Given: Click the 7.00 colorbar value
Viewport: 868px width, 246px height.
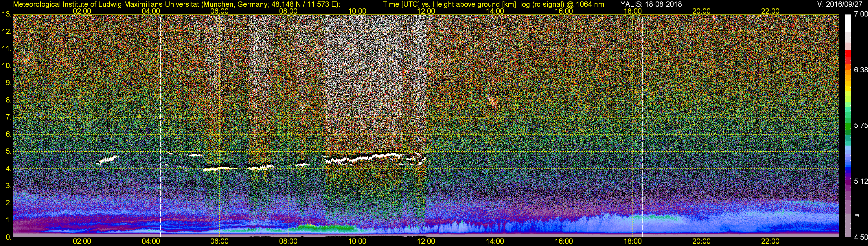Looking at the screenshot, I should coord(861,14).
